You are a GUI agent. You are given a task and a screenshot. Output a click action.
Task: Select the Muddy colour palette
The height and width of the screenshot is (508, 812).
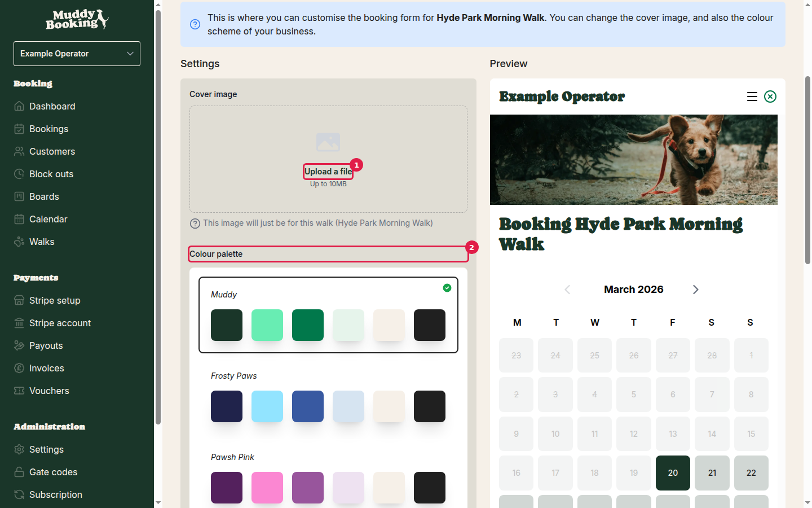(328, 314)
